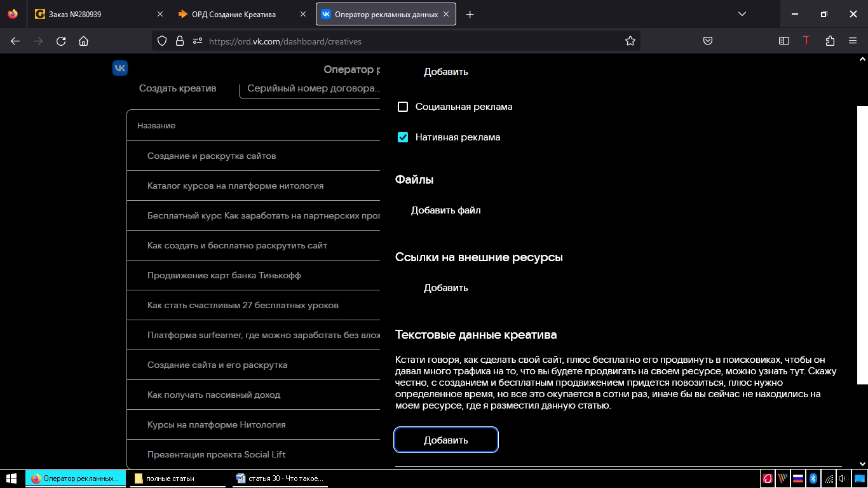
Task: Click the panel's vertical scrollbar
Action: coord(862,245)
